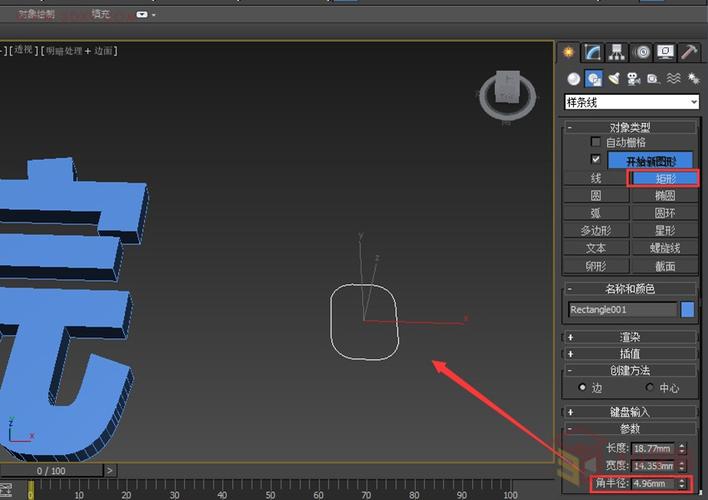This screenshot has height=500, width=708.
Task: Select the Cameras category icon
Action: (x=633, y=79)
